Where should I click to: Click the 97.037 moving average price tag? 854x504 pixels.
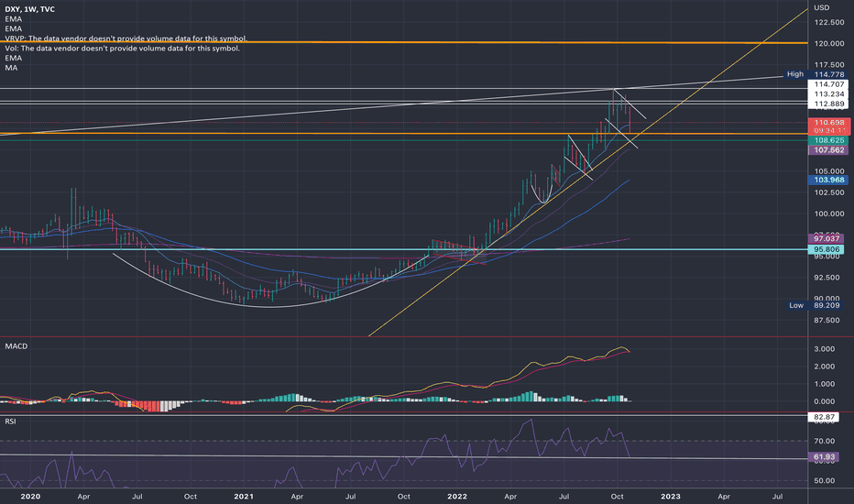click(827, 239)
